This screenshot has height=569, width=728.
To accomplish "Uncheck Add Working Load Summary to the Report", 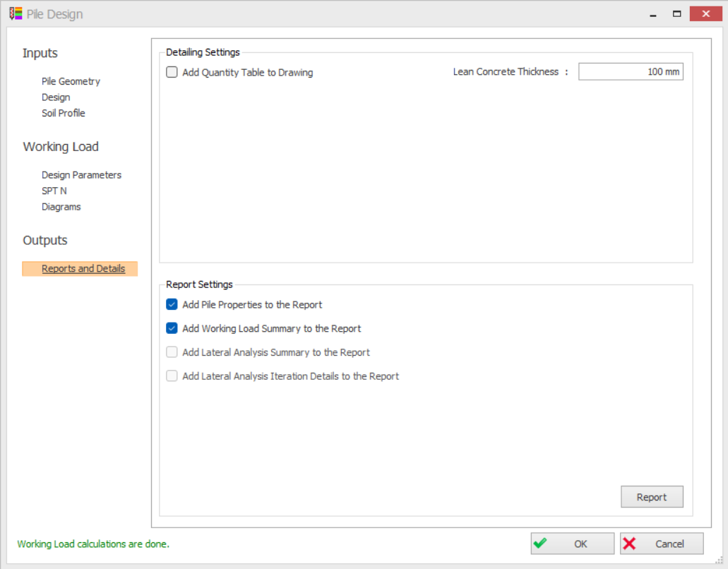I will pos(172,328).
